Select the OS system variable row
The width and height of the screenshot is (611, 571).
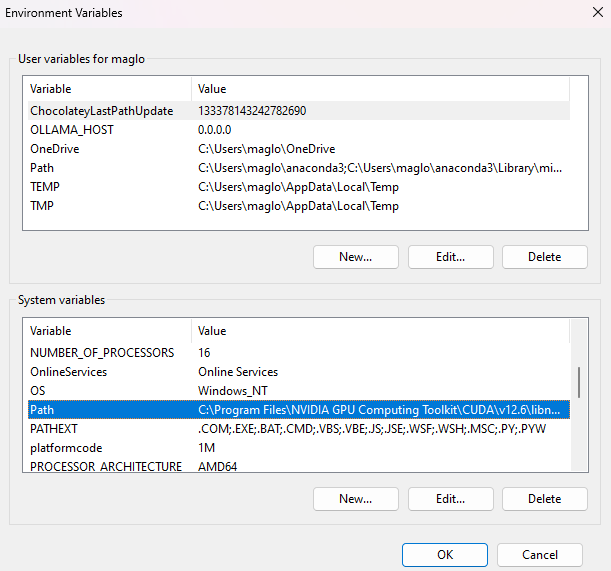[299, 391]
